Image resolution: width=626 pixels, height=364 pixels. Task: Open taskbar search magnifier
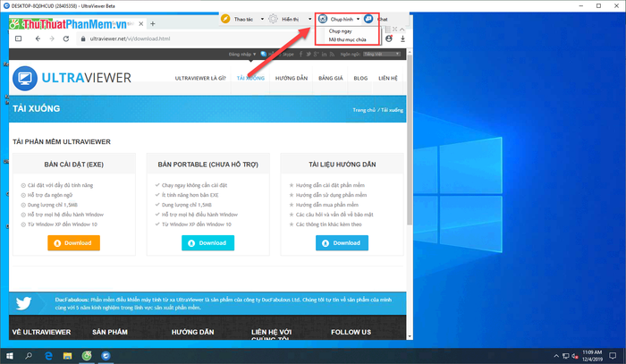coord(29,356)
